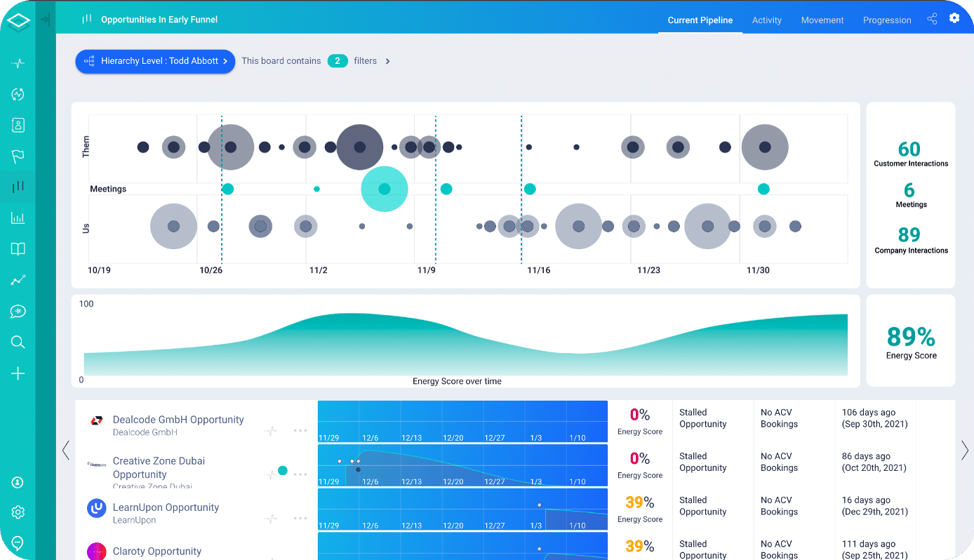
Task: Toggle the teal indicator on Creative Zone Dubai
Action: click(x=283, y=471)
